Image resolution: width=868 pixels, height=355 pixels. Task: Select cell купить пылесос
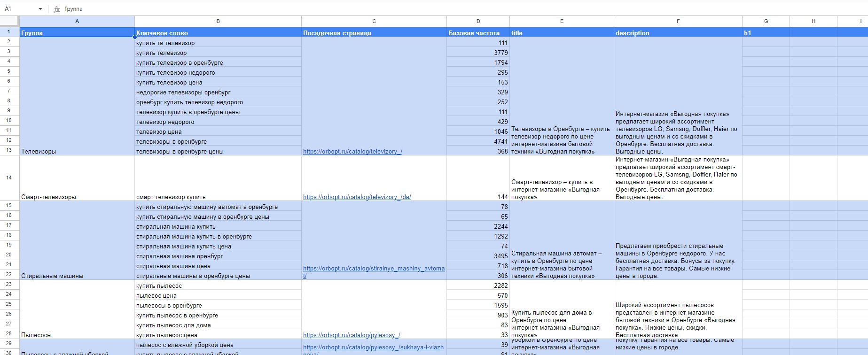click(218, 286)
